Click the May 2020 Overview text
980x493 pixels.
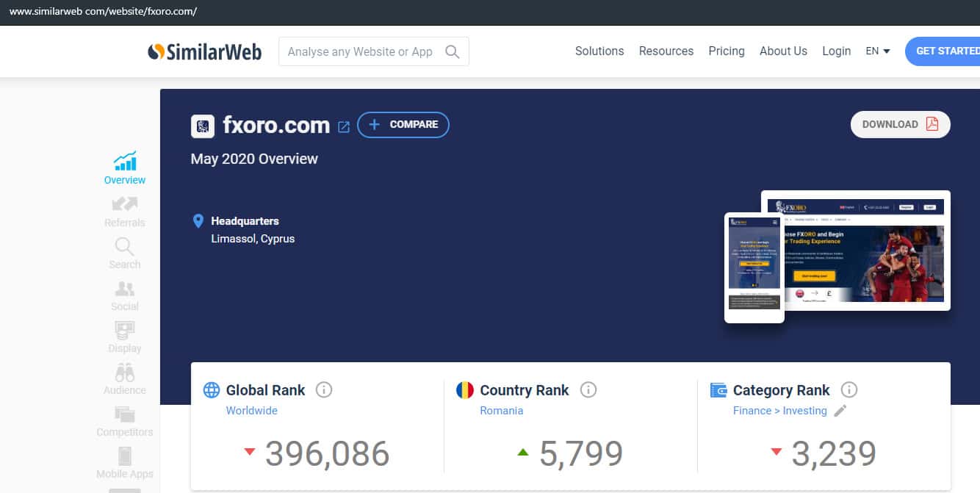(254, 159)
